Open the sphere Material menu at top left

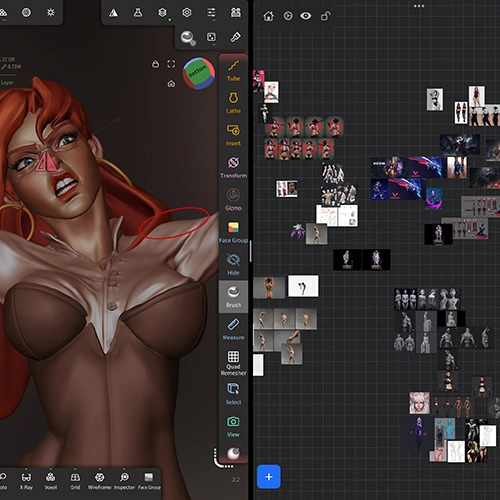(26, 13)
